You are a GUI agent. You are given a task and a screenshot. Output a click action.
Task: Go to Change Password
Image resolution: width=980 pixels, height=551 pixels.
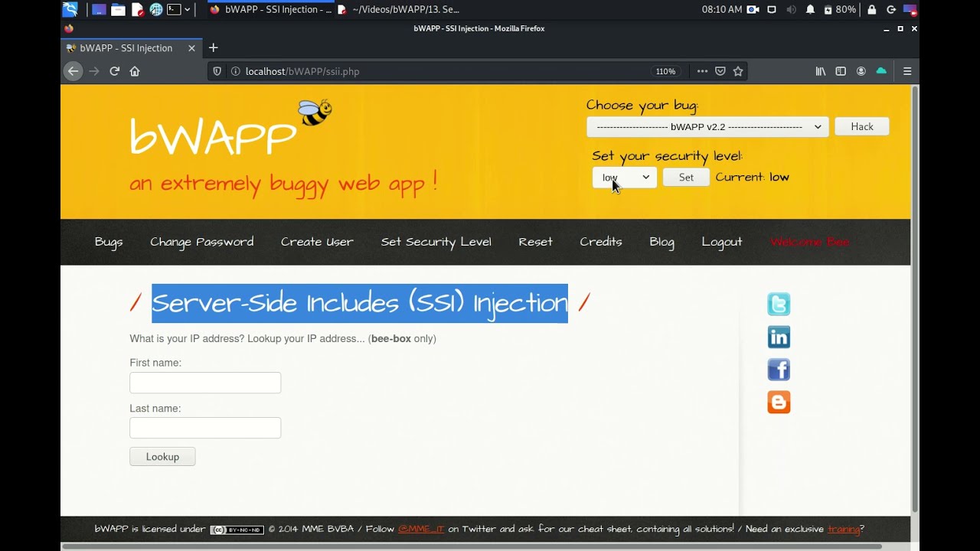click(x=202, y=242)
